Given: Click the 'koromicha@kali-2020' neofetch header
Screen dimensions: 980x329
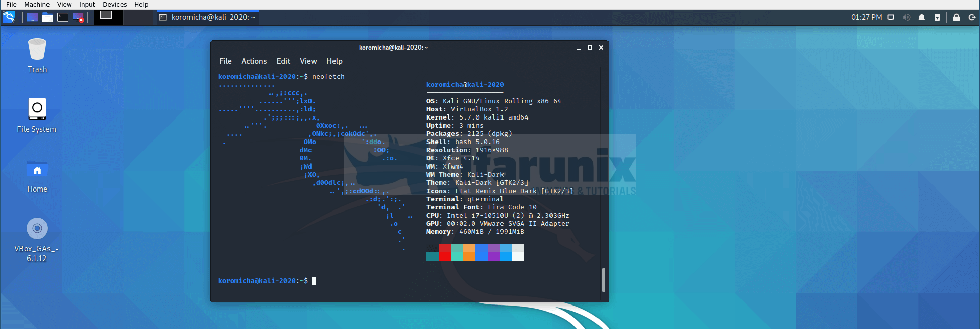Looking at the screenshot, I should pyautogui.click(x=465, y=85).
